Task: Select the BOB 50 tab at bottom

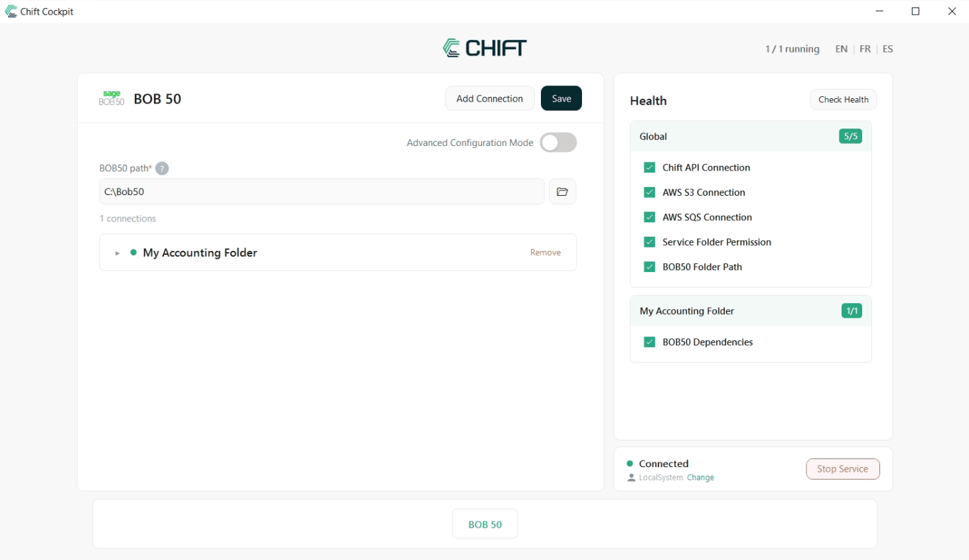Action: 485,524
